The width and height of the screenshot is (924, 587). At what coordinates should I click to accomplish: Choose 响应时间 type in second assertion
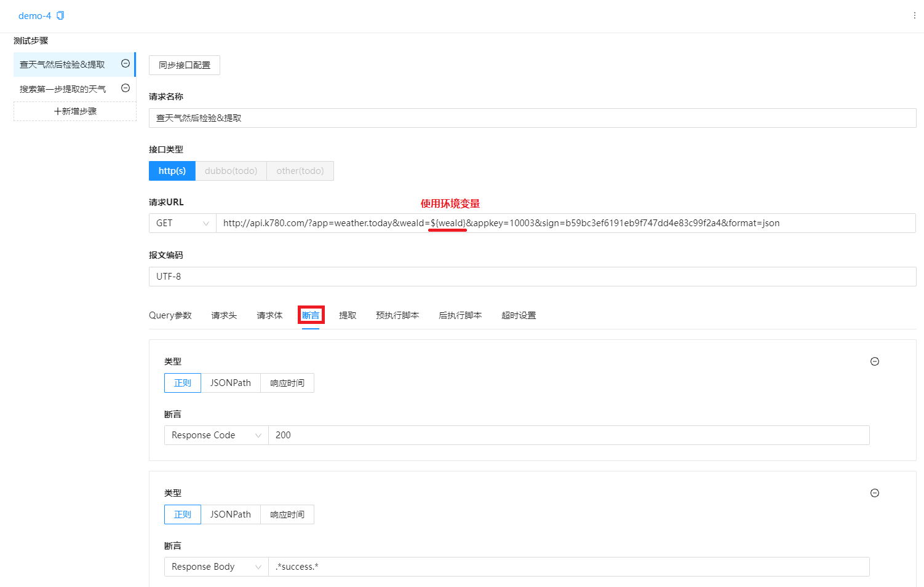coord(287,514)
